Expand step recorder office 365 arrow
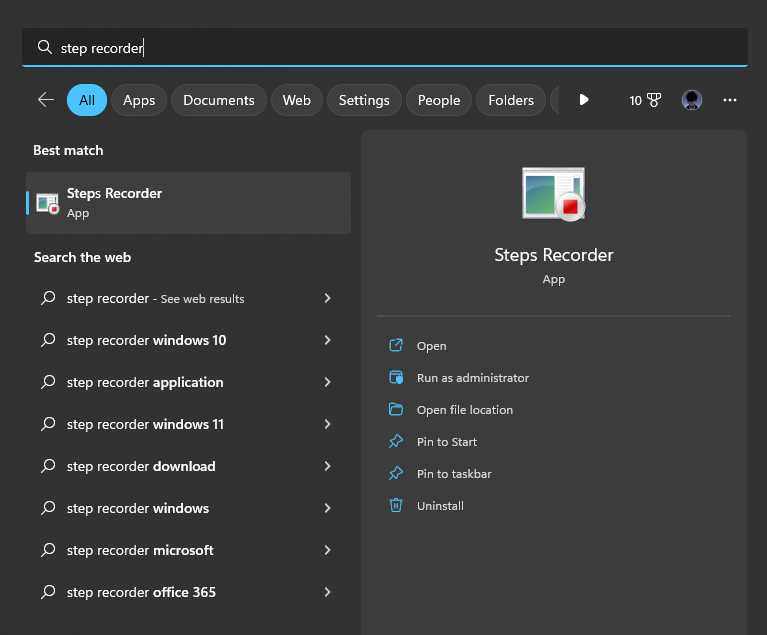 [327, 592]
